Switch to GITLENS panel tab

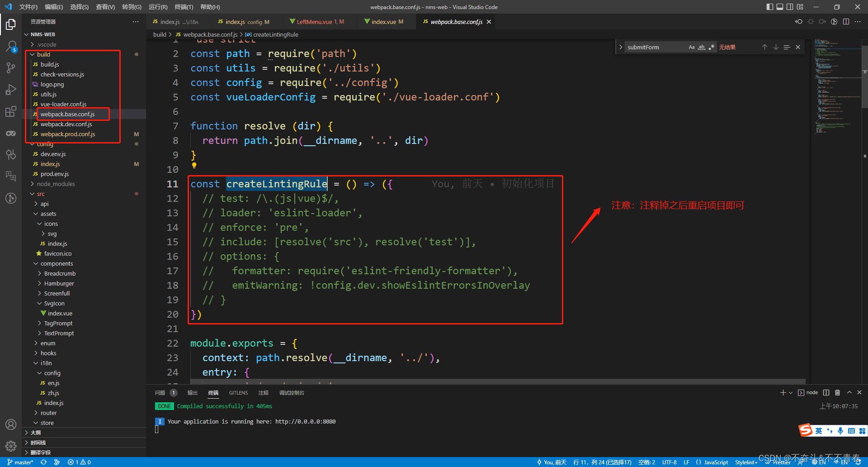pyautogui.click(x=238, y=393)
